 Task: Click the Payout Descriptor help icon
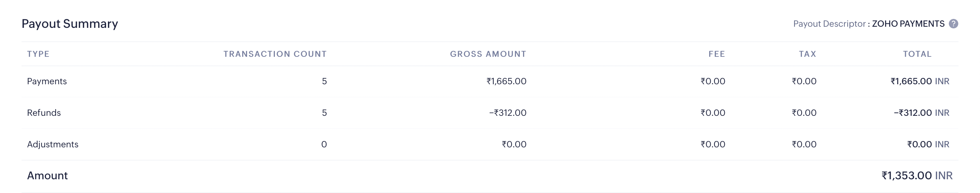(953, 24)
